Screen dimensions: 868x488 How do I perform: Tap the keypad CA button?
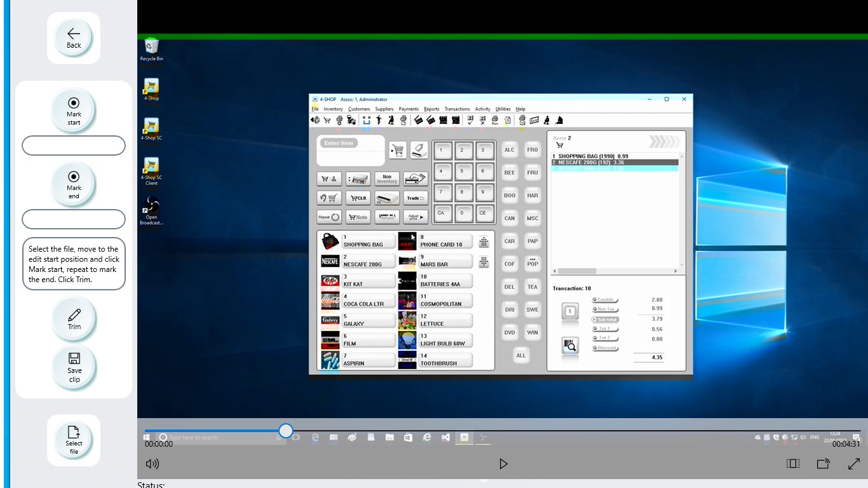pos(442,213)
